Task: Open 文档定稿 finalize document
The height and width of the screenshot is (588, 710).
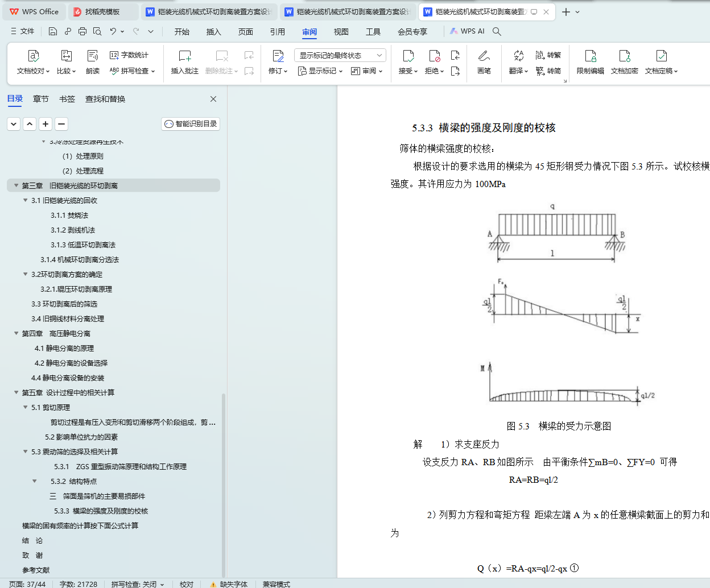Action: coord(661,63)
